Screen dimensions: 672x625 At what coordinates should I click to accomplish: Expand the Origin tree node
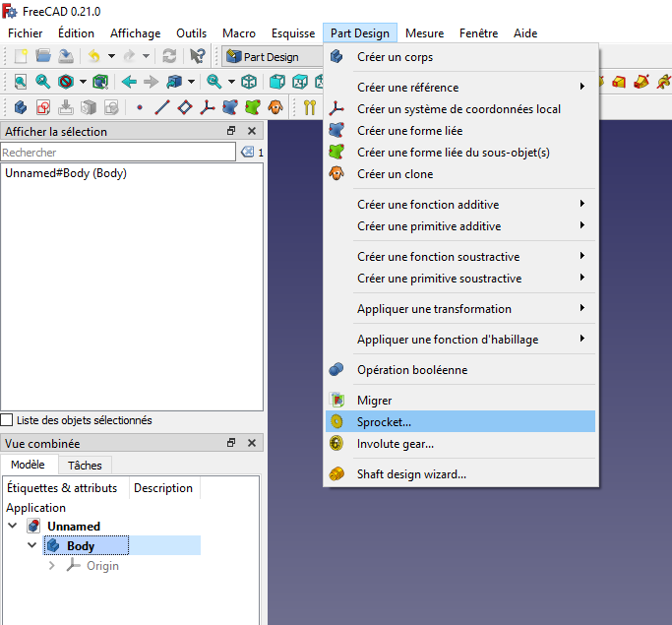pos(52,565)
